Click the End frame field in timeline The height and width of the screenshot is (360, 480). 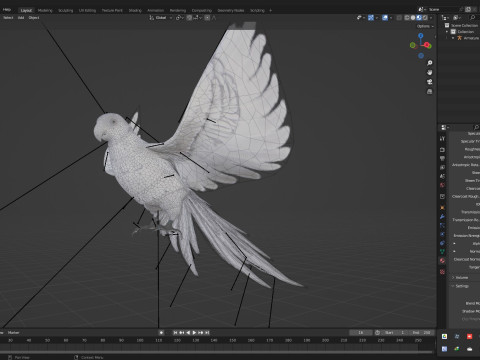coord(422,332)
